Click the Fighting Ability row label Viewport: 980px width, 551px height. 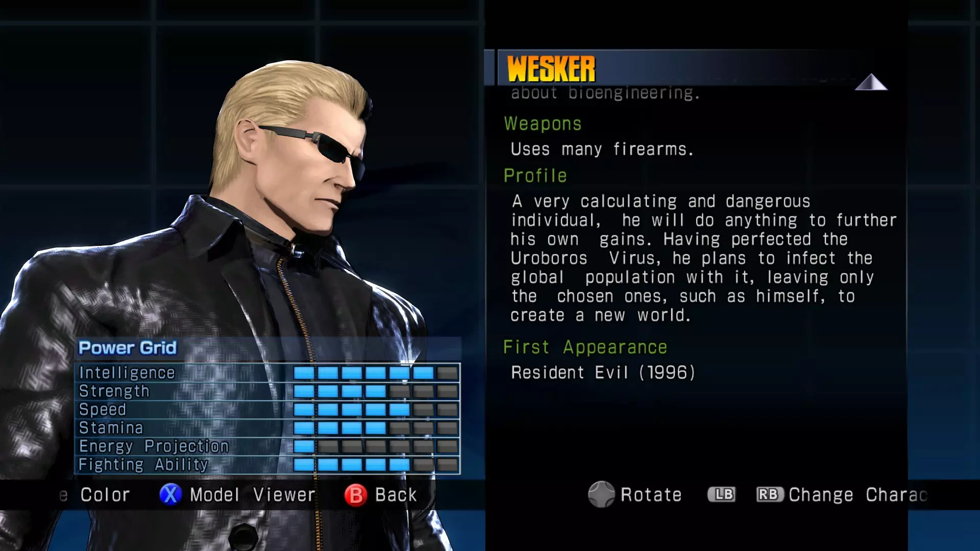(143, 465)
